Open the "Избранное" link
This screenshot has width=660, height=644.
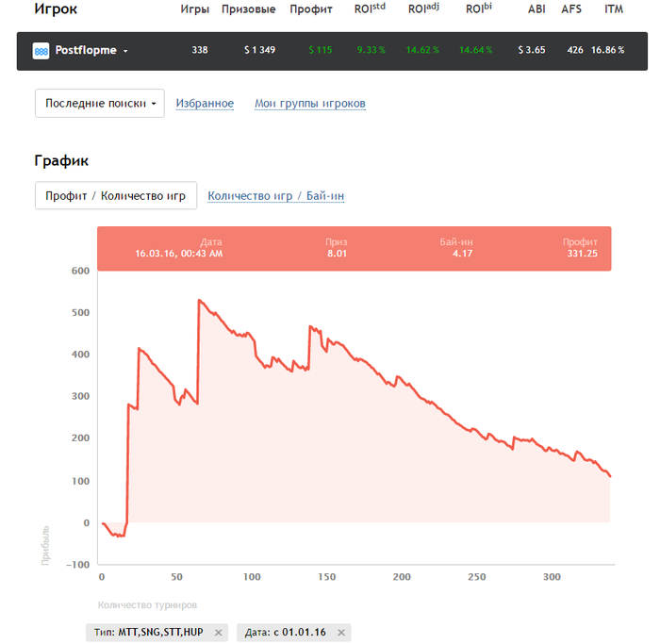pyautogui.click(x=205, y=104)
